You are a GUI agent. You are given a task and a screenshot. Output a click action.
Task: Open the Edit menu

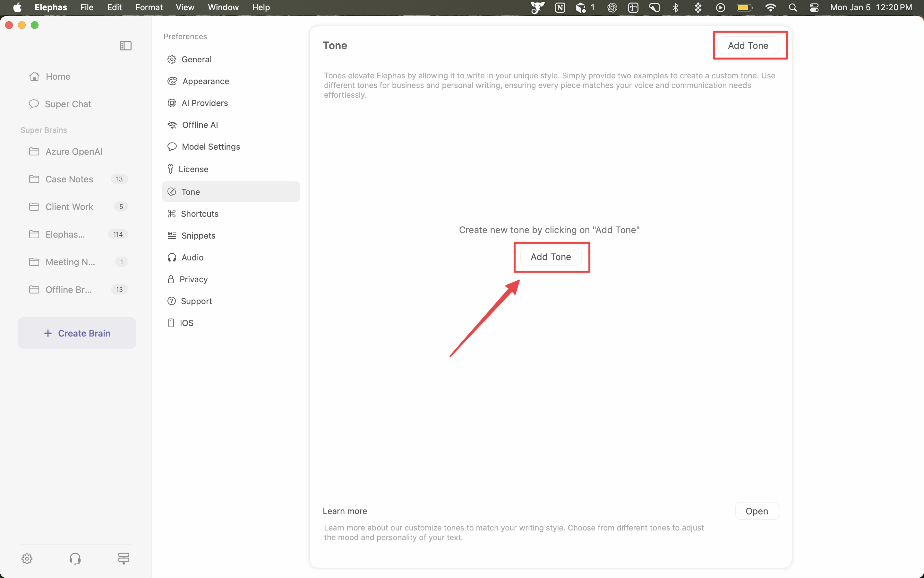click(x=114, y=7)
